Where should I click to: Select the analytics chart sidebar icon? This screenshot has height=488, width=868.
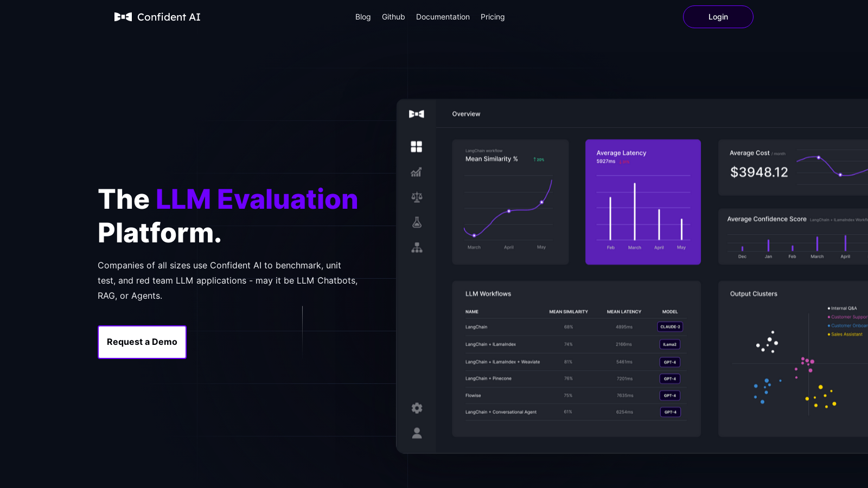(x=417, y=172)
